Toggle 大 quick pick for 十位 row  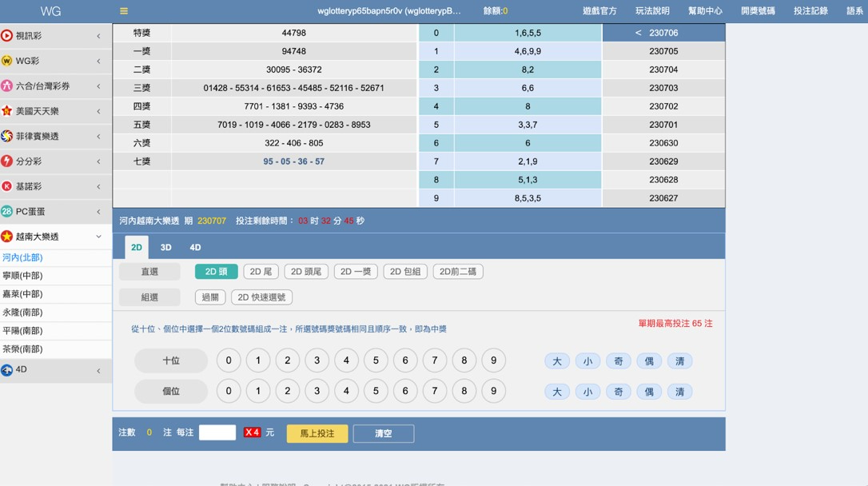point(557,361)
